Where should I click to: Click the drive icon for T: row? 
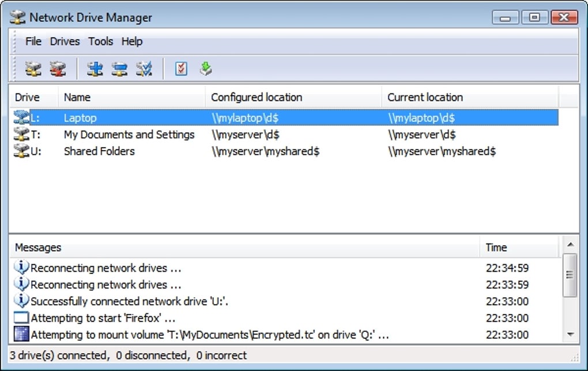point(21,134)
